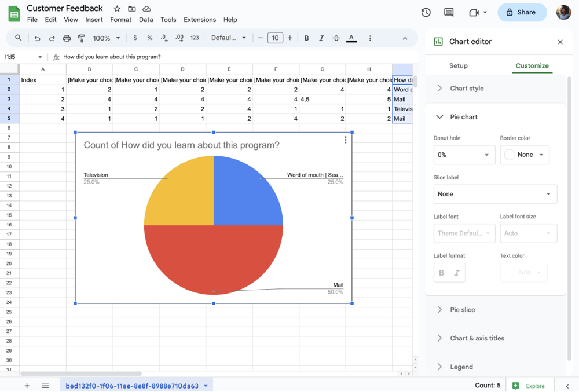The height and width of the screenshot is (392, 579).
Task: Click the paint format icon
Action: click(81, 38)
